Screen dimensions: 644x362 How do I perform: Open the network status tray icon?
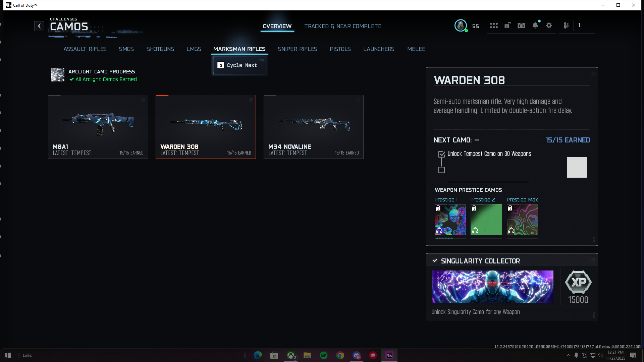point(592,355)
